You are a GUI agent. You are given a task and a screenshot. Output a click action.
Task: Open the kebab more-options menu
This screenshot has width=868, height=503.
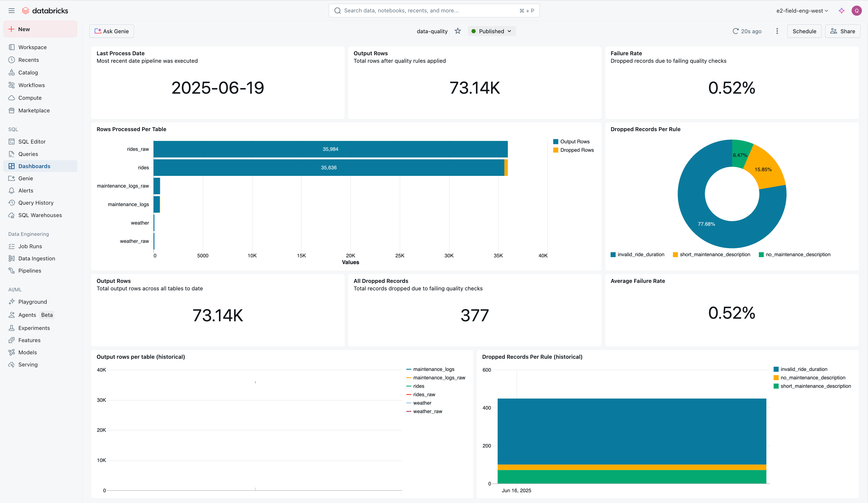777,31
